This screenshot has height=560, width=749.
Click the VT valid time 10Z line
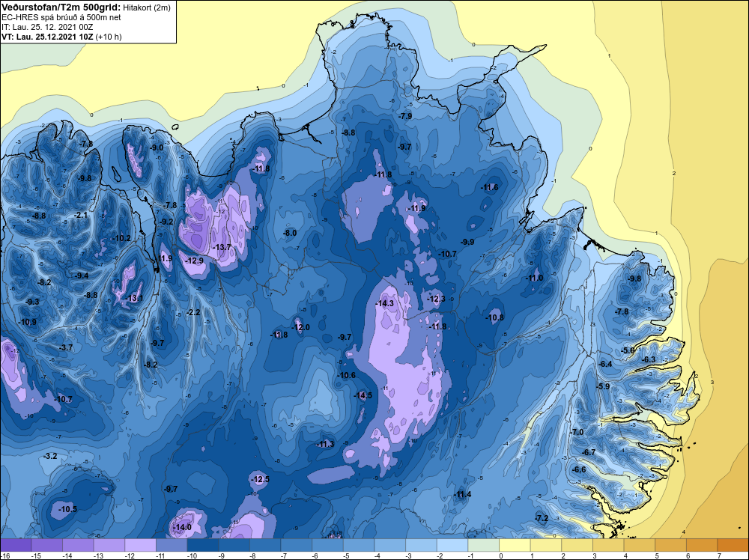point(61,36)
